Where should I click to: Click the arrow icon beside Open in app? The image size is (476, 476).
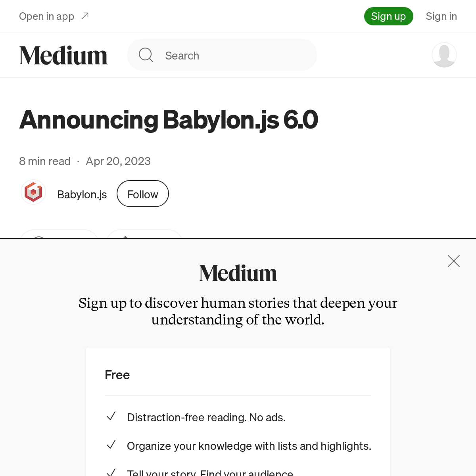pos(85,16)
